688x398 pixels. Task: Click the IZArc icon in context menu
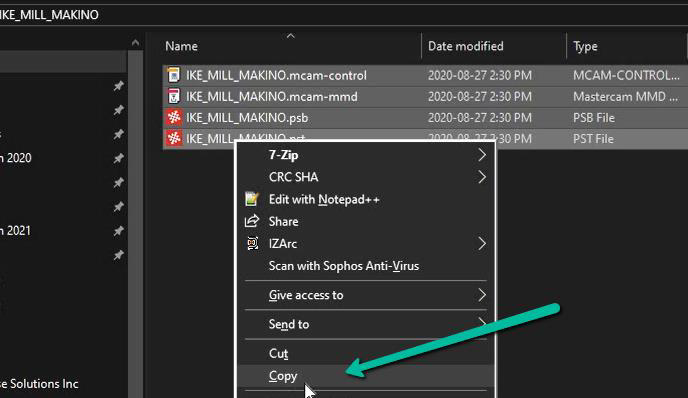pos(252,243)
